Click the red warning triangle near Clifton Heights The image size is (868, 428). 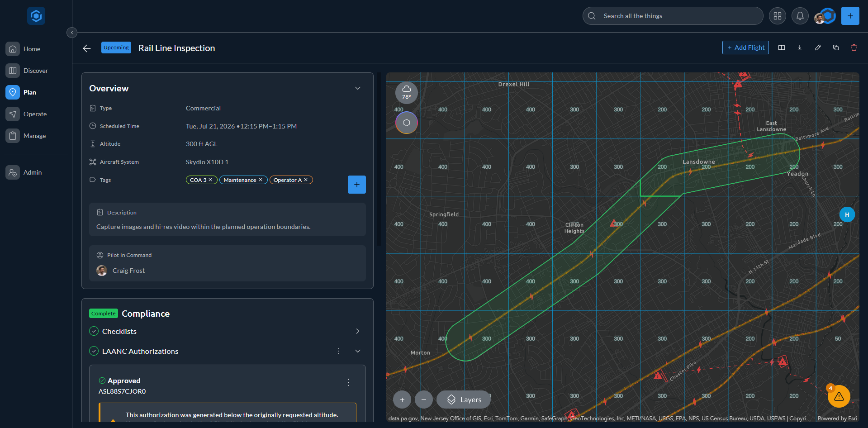click(613, 224)
